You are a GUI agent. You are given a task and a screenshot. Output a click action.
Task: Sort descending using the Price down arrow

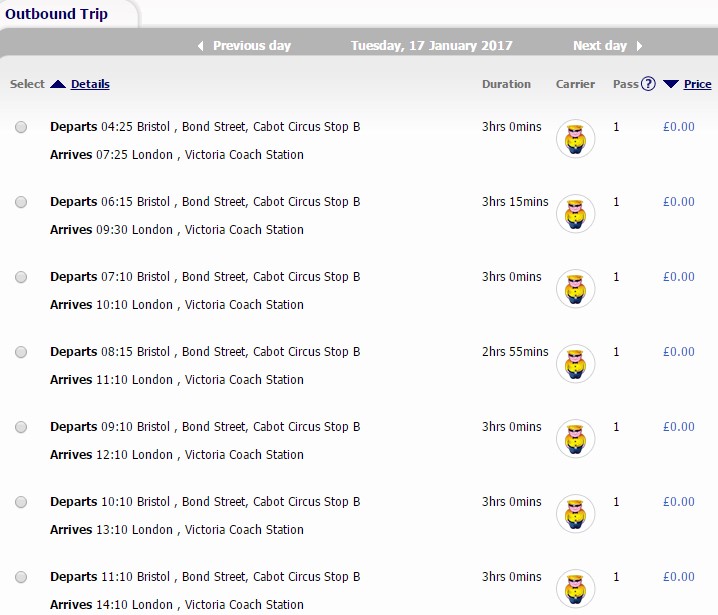point(671,84)
